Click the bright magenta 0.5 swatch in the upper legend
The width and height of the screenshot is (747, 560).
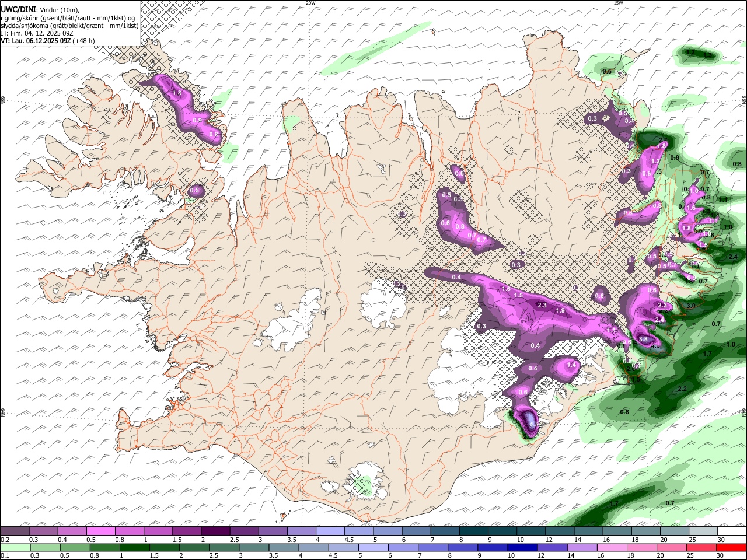101,531
